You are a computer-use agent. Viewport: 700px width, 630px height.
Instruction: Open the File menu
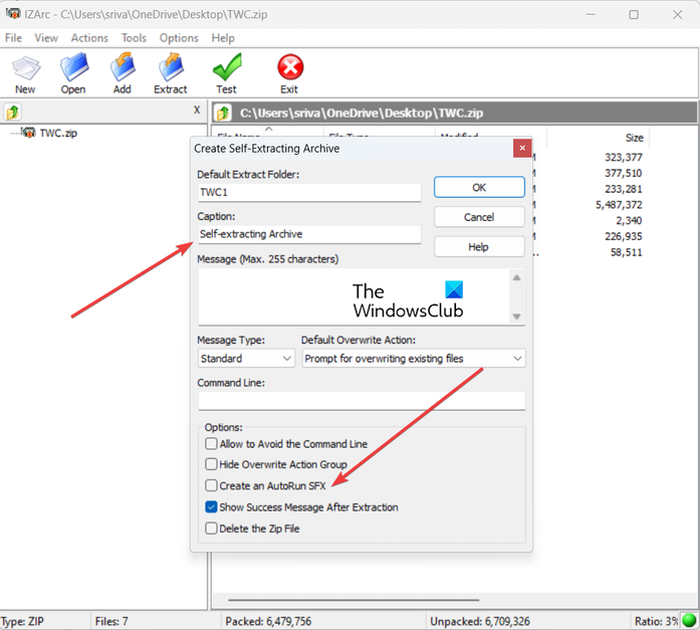pos(13,38)
